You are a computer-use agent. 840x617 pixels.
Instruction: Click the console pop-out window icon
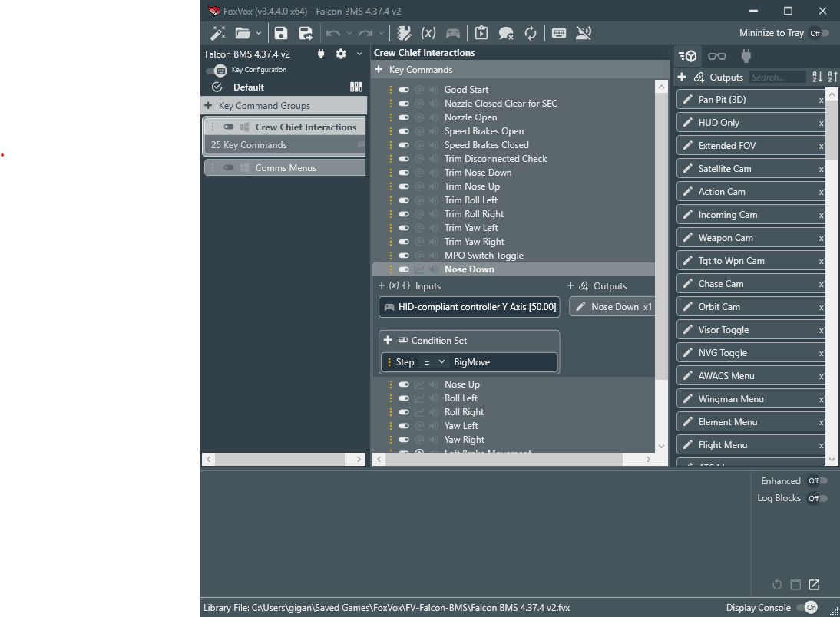click(x=815, y=584)
